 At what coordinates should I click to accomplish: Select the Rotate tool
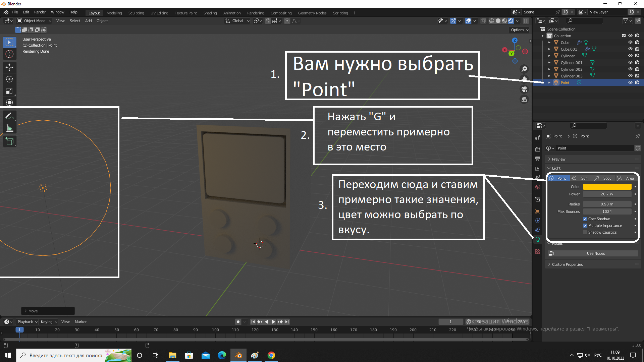tap(9, 79)
